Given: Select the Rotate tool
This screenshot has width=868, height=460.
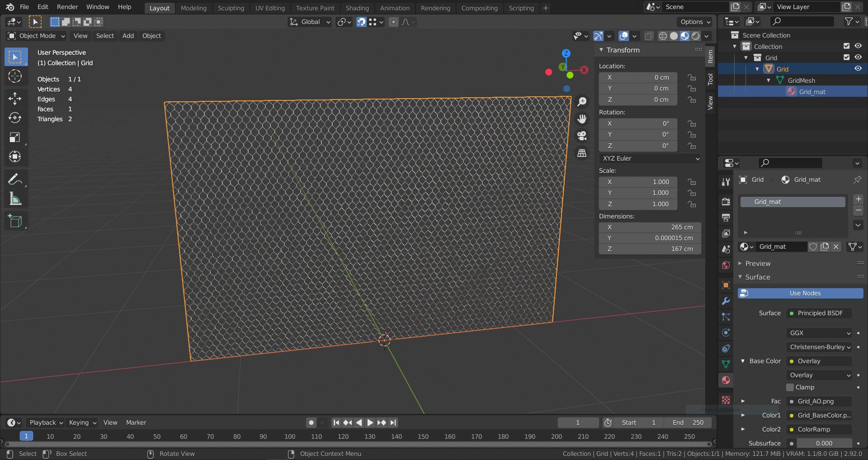Looking at the screenshot, I should pos(15,118).
